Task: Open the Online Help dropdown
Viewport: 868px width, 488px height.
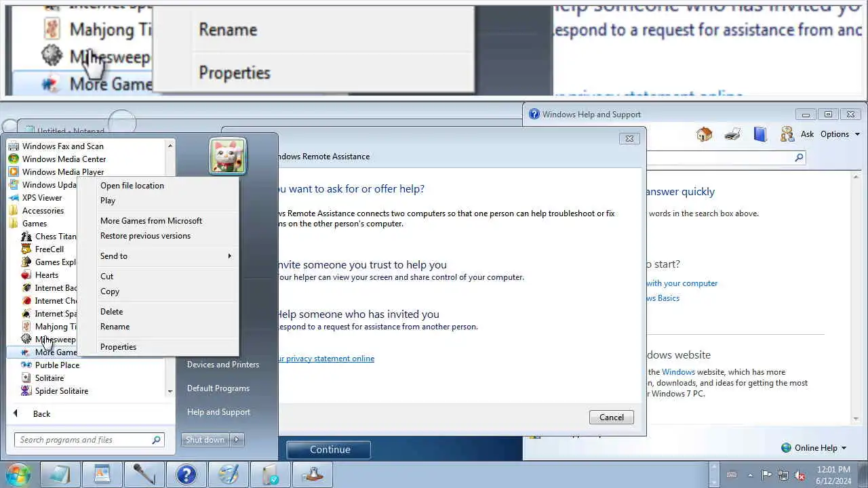Action: (x=814, y=447)
